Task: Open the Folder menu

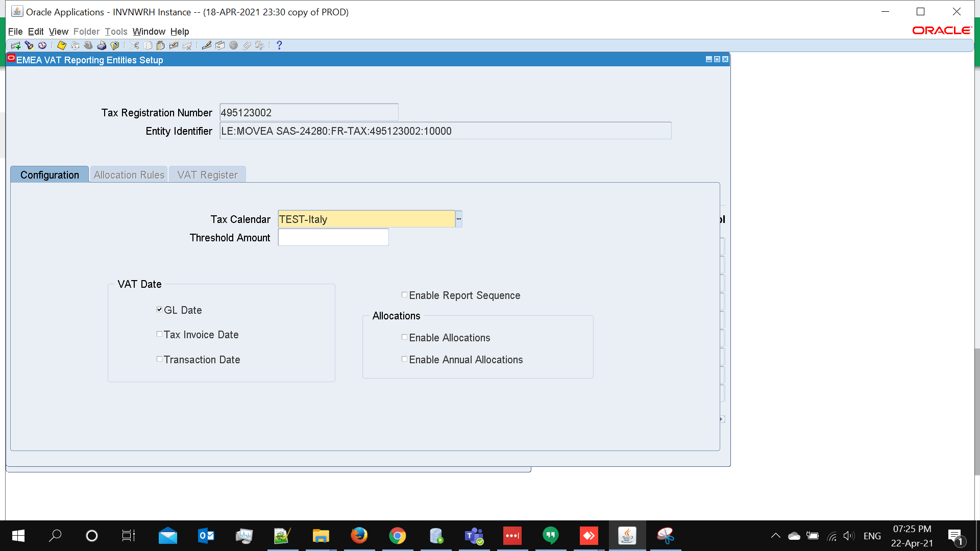Action: tap(86, 32)
